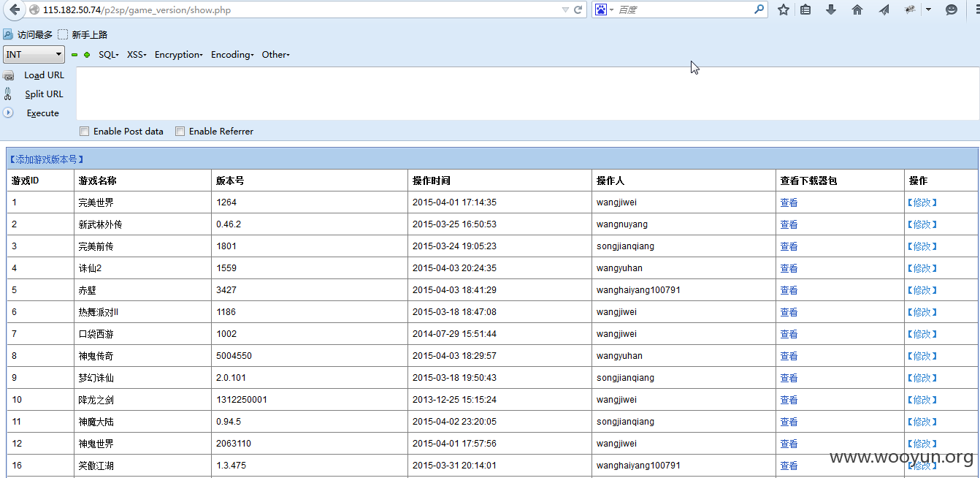
Task: Open the Encoding menu
Action: pos(232,55)
